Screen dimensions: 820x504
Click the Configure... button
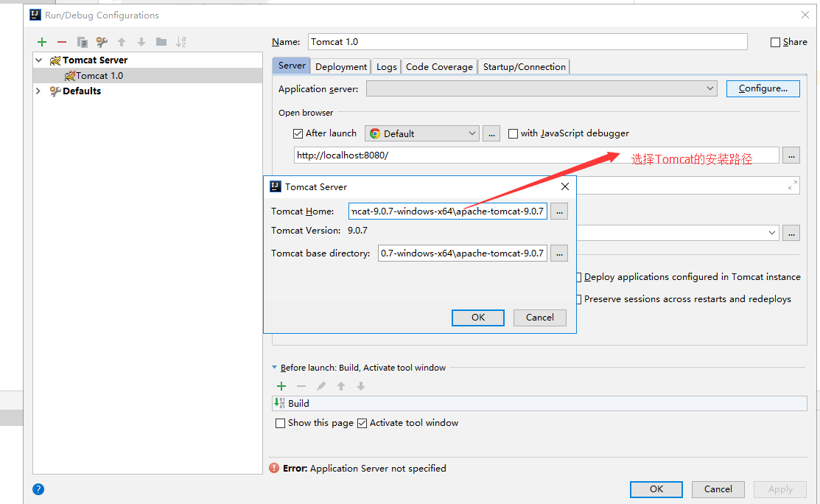coord(763,88)
